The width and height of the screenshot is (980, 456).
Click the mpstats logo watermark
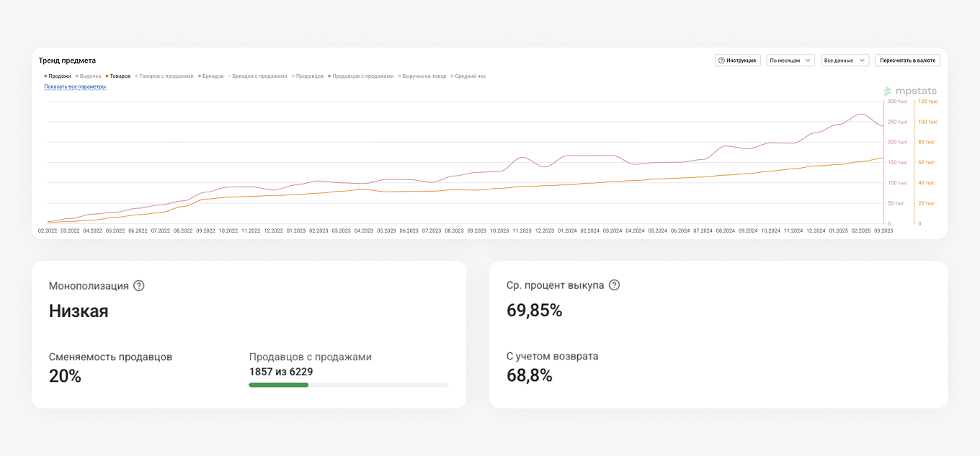(911, 91)
